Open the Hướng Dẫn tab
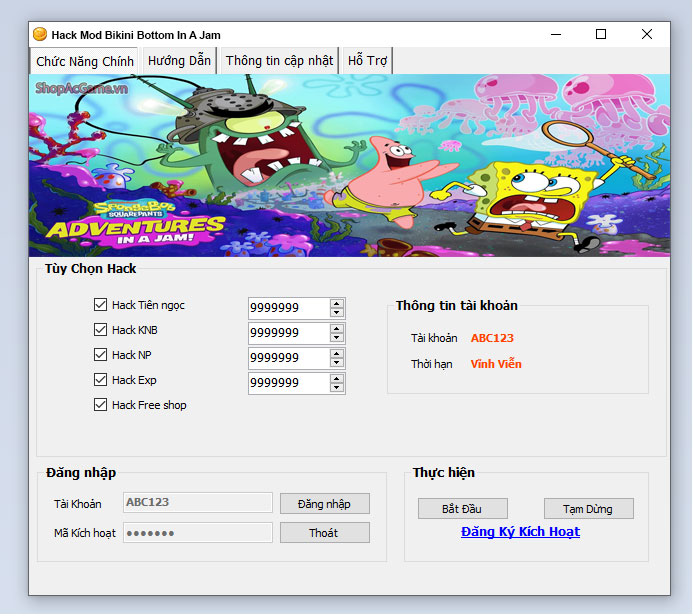Image resolution: width=693 pixels, height=616 pixels. click(x=179, y=61)
